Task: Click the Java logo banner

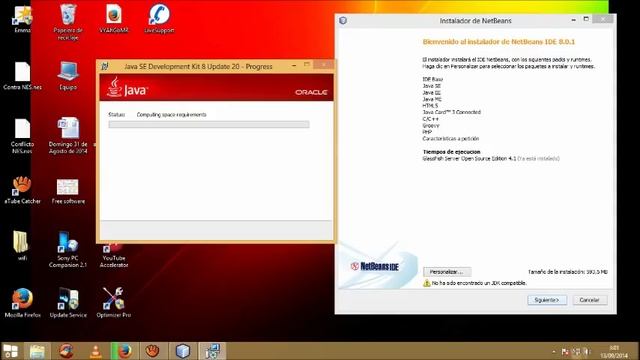Action: click(127, 87)
